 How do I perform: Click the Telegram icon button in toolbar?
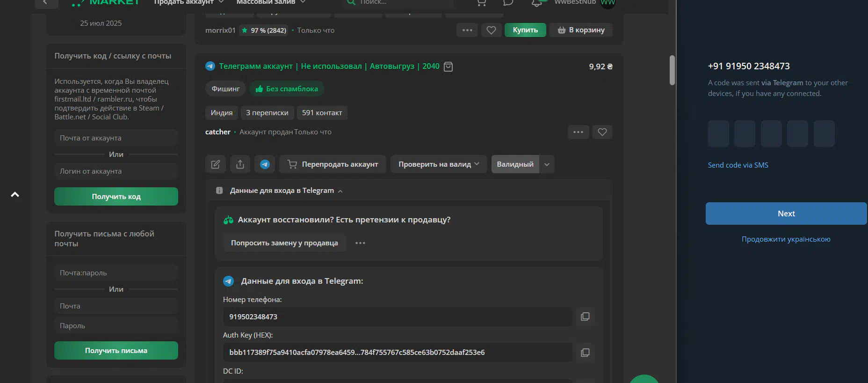(265, 164)
